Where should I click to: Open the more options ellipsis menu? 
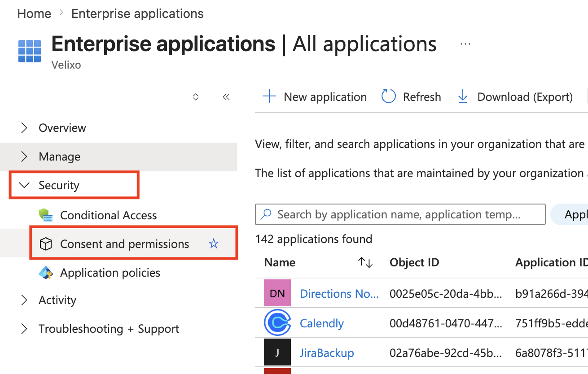(465, 44)
